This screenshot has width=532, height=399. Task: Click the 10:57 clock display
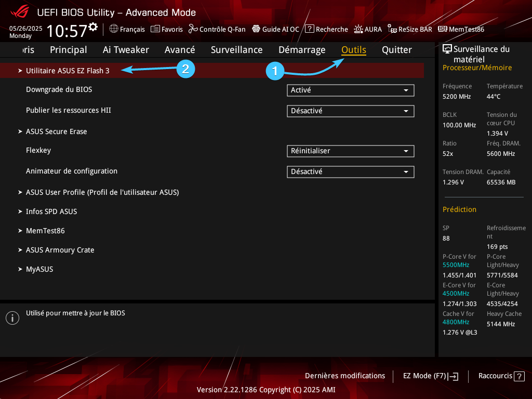click(x=67, y=31)
